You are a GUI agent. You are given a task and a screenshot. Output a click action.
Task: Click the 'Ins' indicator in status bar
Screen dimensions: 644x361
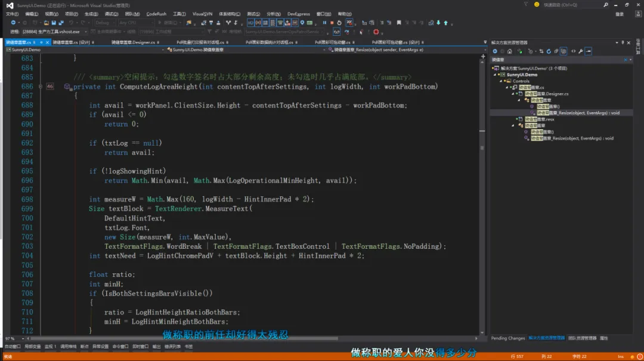pos(621,356)
